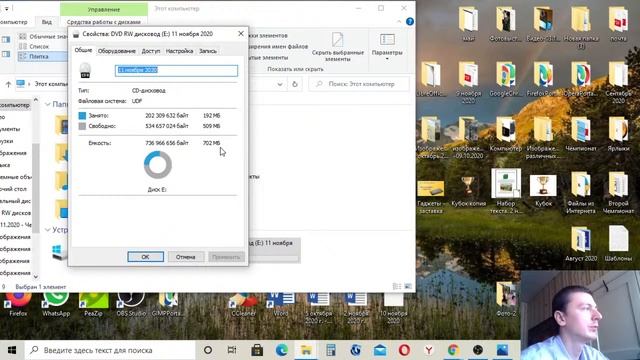Close the DVD RW properties dialog

tap(241, 34)
